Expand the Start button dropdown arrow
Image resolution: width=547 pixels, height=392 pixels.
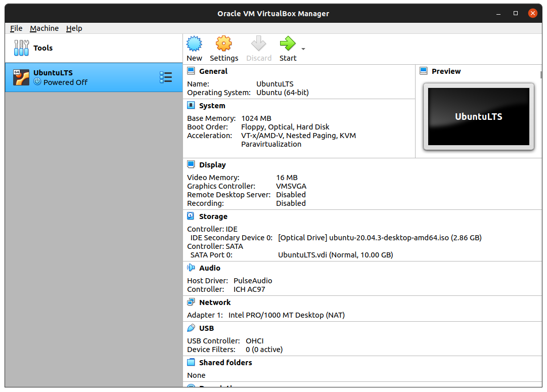pyautogui.click(x=303, y=49)
